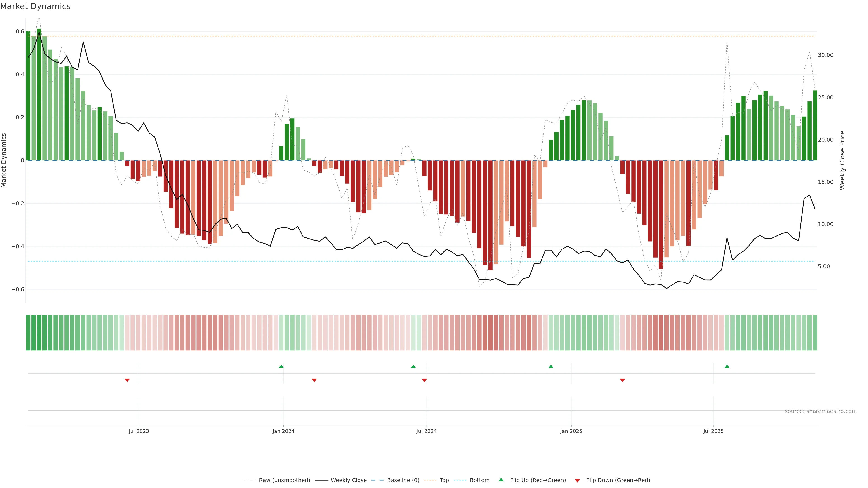
Task: Click the Market Dynamics chart title
Action: [x=35, y=6]
